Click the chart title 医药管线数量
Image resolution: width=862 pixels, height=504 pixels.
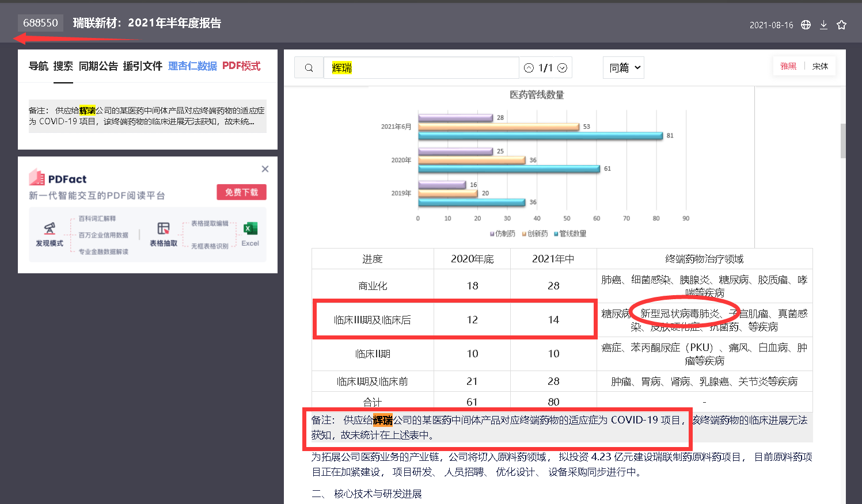tap(537, 95)
